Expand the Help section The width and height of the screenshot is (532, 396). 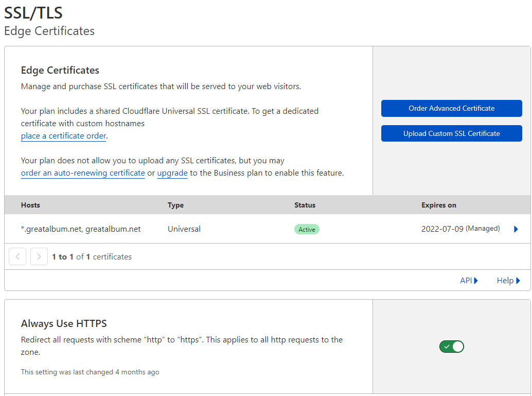tap(508, 281)
